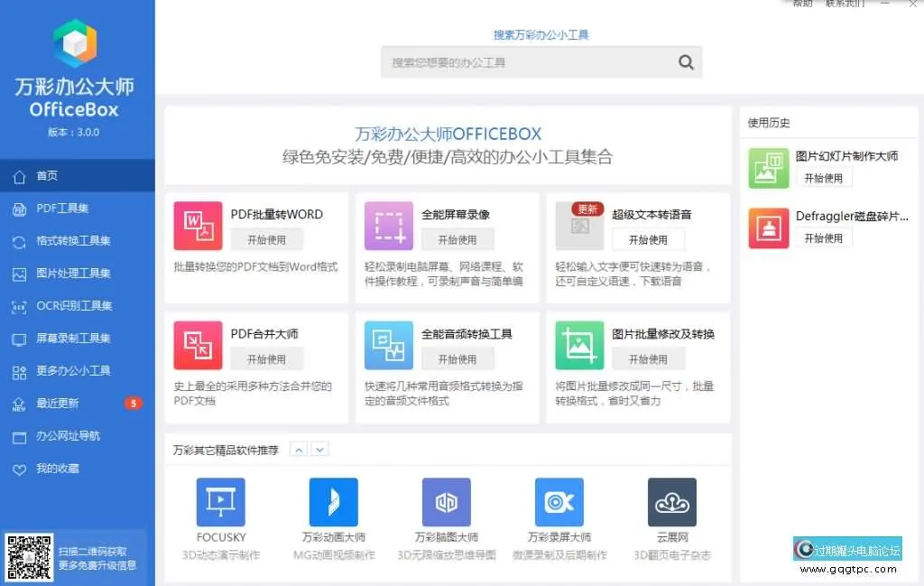This screenshot has height=586, width=924.
Task: Click the up arrow in recommendations section
Action: (298, 448)
